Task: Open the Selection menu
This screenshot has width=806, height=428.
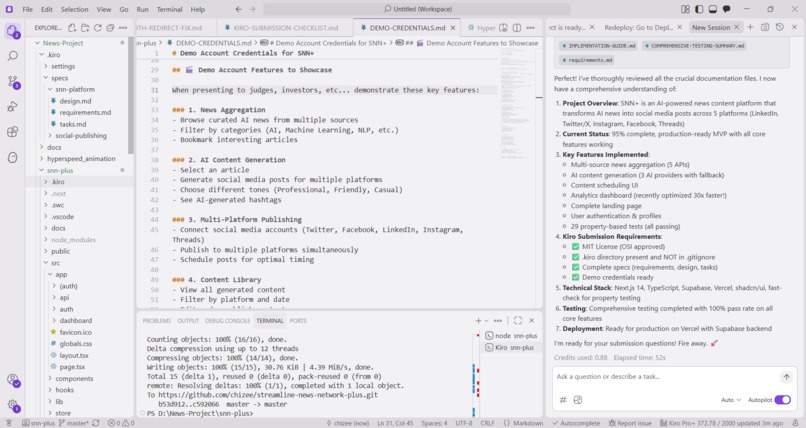Action: click(x=75, y=9)
